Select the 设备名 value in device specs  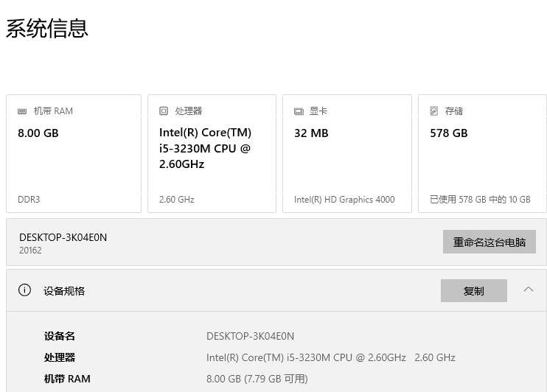(x=250, y=336)
